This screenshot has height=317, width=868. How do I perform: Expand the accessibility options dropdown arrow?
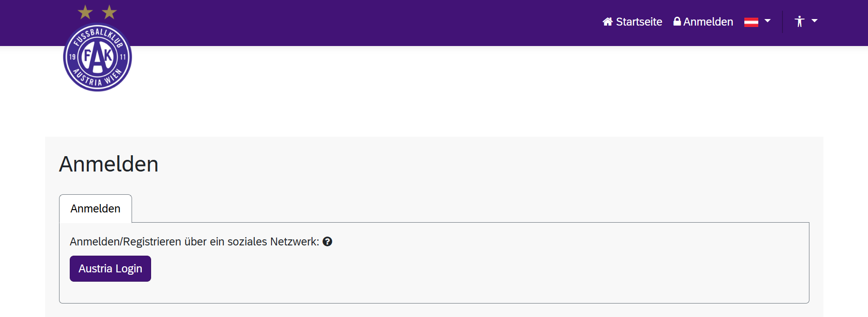pyautogui.click(x=815, y=21)
